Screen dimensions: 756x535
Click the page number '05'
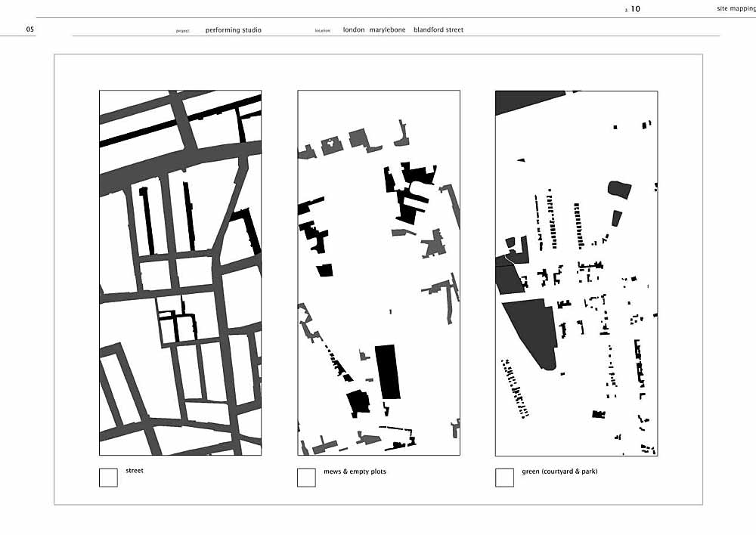(29, 30)
